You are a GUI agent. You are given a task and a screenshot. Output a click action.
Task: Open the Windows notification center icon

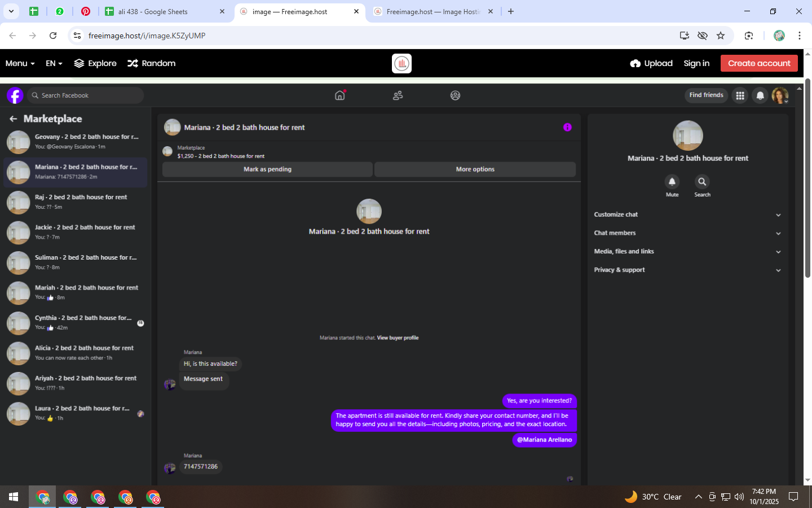793,497
